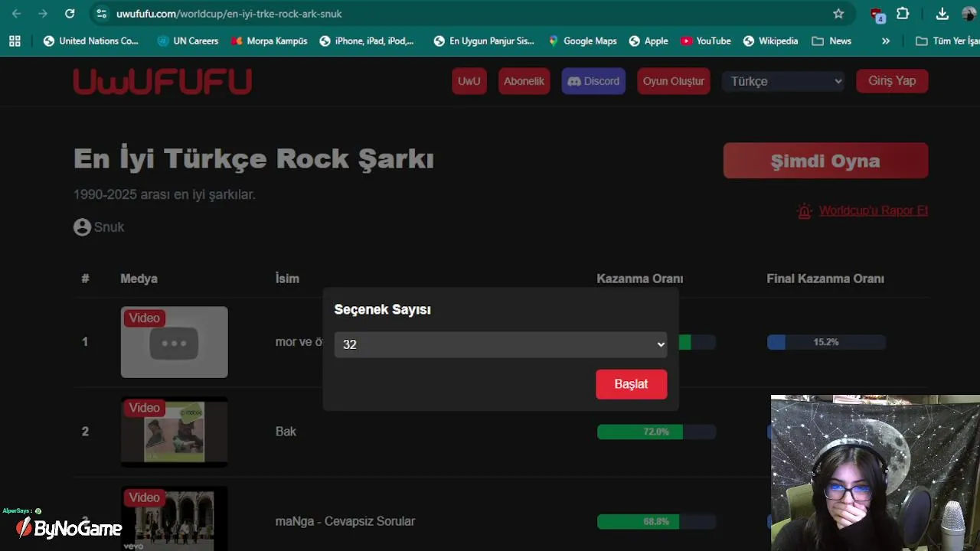Open UN Careers bookmark
The image size is (980, 551).
coord(188,41)
